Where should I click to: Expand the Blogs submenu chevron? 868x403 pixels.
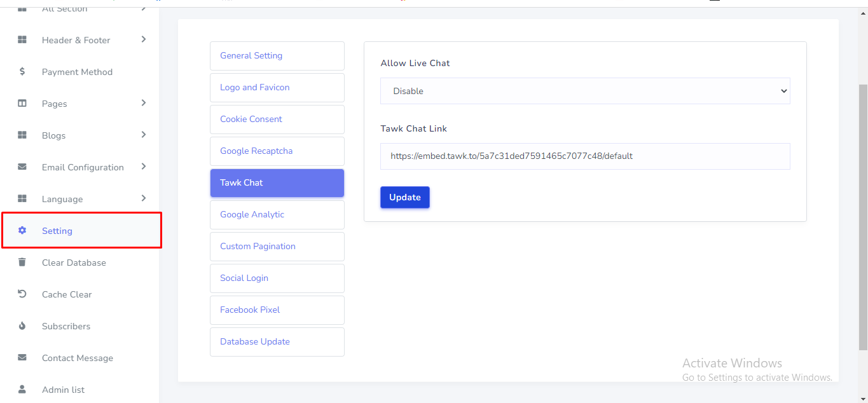click(144, 135)
